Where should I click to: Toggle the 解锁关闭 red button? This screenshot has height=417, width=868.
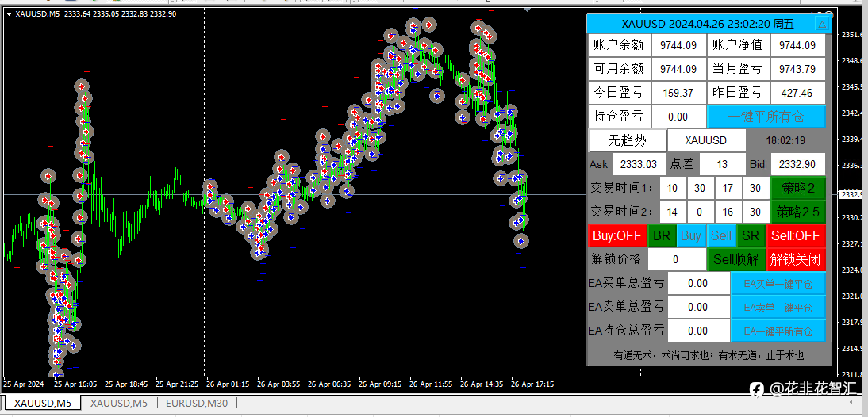tap(796, 259)
